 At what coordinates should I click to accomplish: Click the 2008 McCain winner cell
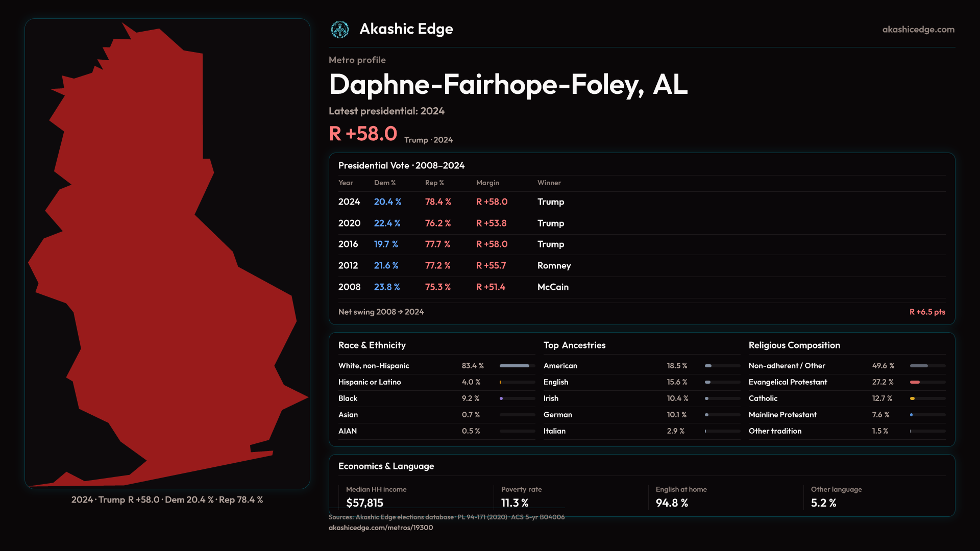[x=553, y=287]
